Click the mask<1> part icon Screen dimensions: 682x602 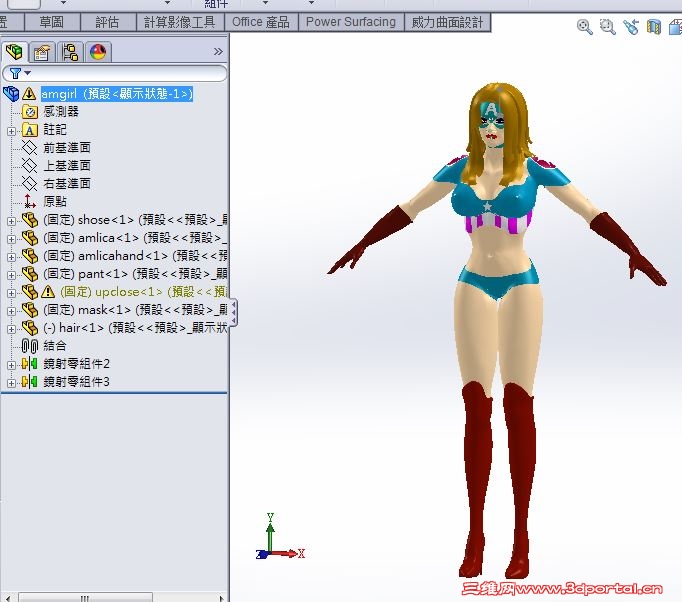click(x=30, y=310)
